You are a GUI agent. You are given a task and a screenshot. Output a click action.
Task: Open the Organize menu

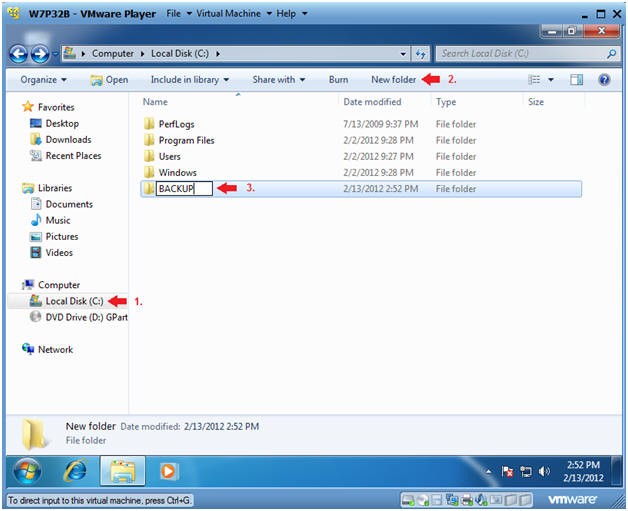pos(43,80)
